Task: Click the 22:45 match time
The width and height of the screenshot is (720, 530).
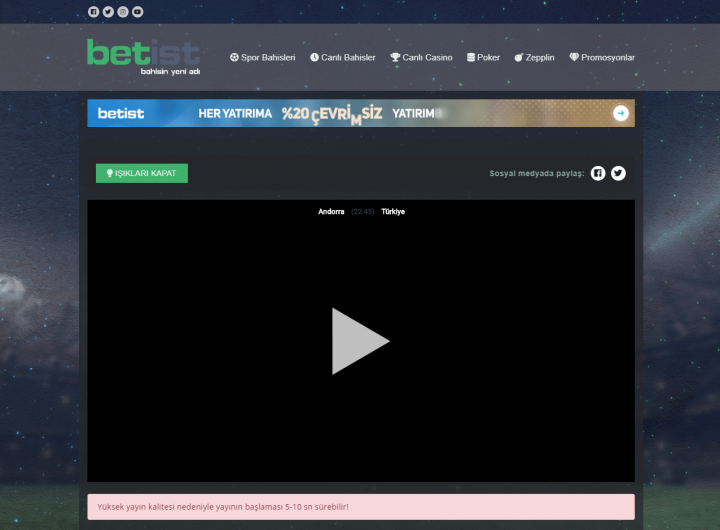Action: click(363, 212)
